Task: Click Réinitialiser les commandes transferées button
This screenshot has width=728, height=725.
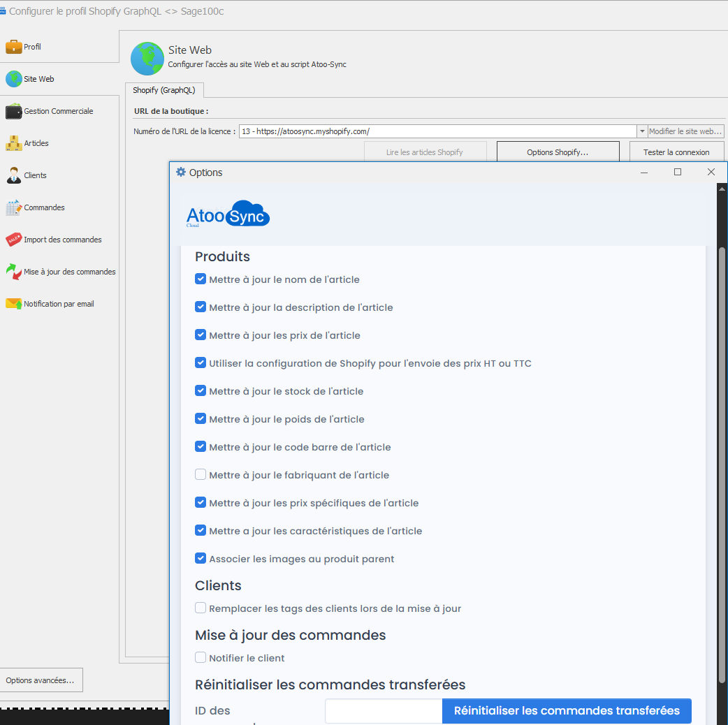Action: (567, 710)
